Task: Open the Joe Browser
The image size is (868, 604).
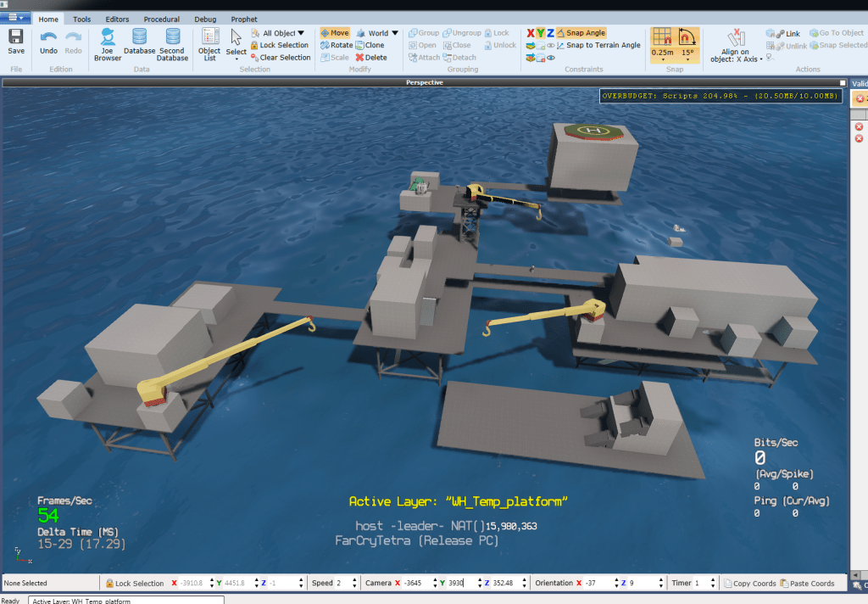Action: [108, 44]
